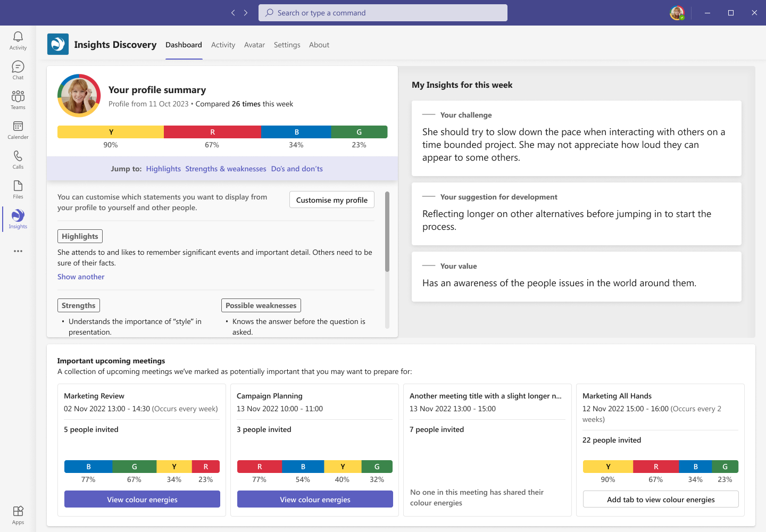
Task: Open Files in the sidebar
Action: pyautogui.click(x=18, y=189)
